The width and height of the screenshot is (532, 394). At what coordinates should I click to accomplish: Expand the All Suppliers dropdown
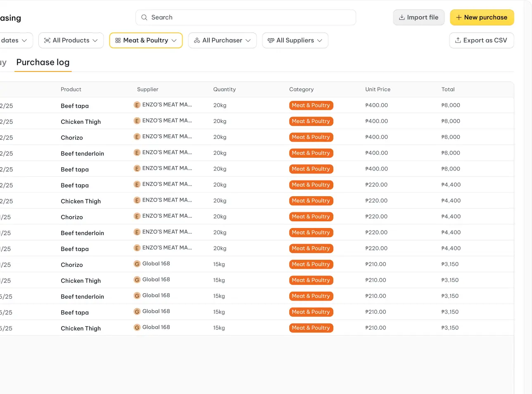point(320,40)
